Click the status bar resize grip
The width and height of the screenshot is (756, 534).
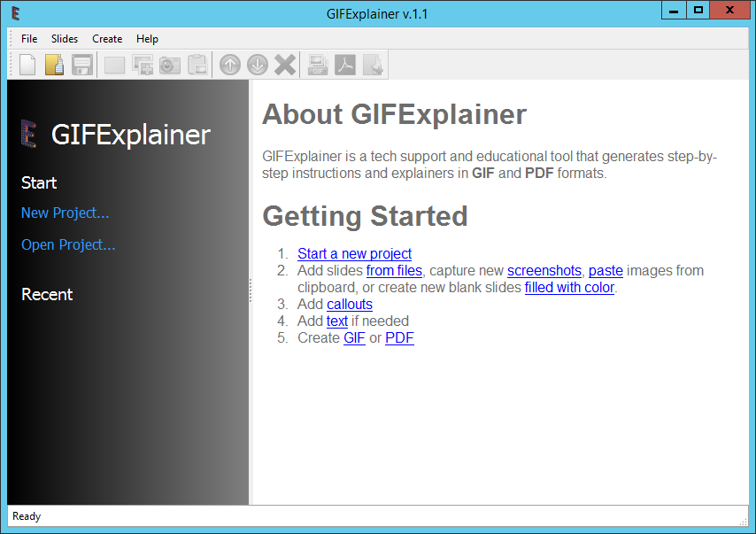coord(743,521)
